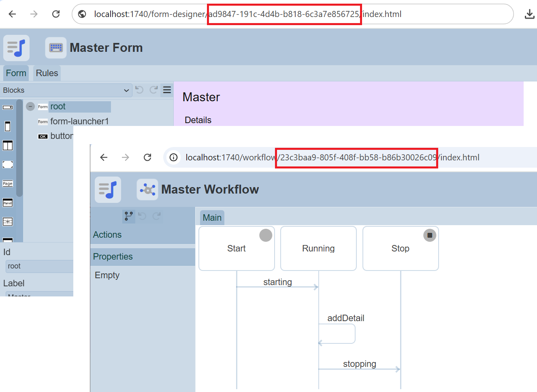The width and height of the screenshot is (537, 392).
Task: Click the keyboard icon beside Master Form
Action: (x=56, y=48)
